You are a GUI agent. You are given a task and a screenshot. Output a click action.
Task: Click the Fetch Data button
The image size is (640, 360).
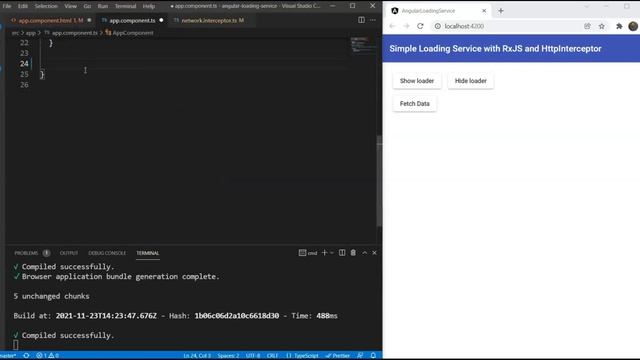(x=415, y=104)
